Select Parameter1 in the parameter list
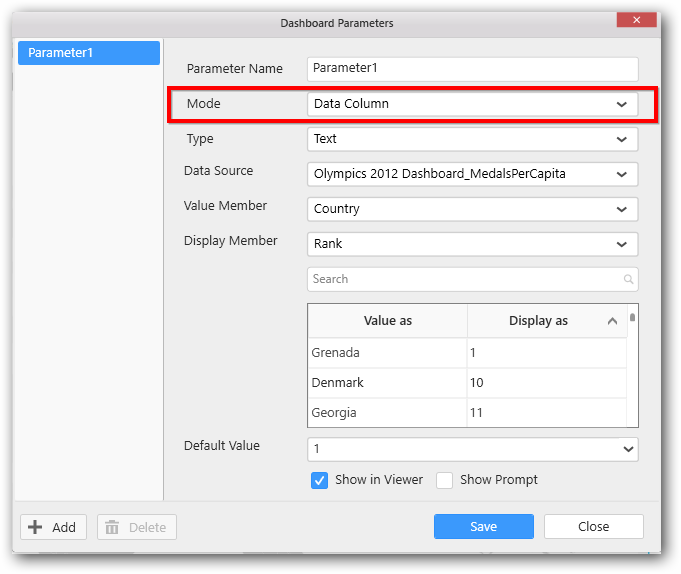Image resolution: width=681 pixels, height=574 pixels. click(x=89, y=53)
